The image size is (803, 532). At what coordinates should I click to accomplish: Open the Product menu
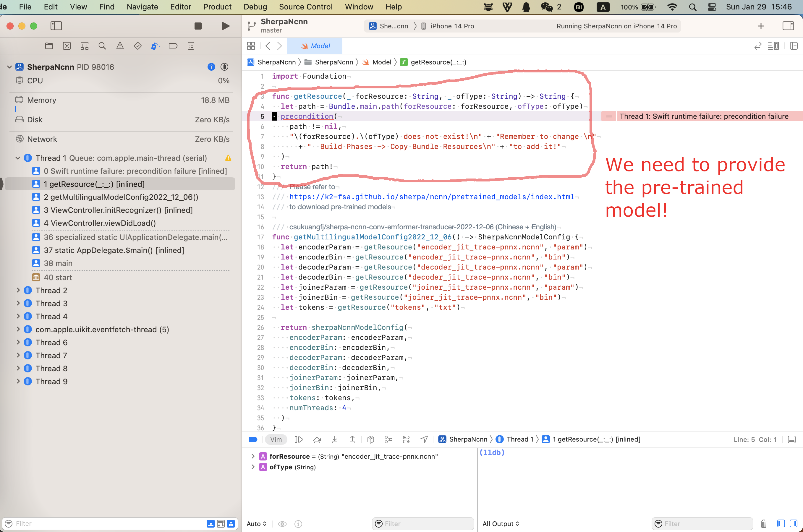coord(217,7)
